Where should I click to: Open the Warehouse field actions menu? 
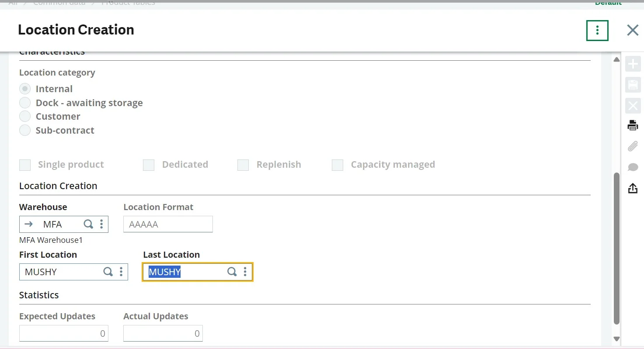101,224
